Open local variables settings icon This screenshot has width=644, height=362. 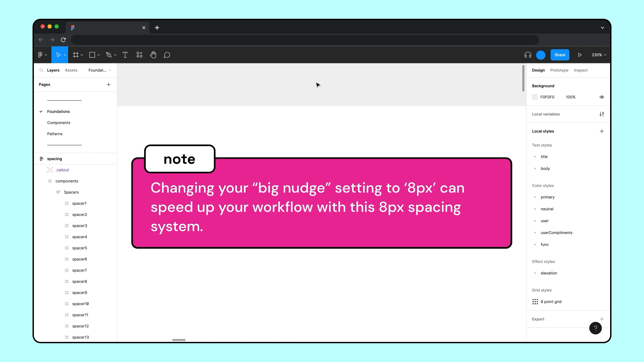pos(602,114)
